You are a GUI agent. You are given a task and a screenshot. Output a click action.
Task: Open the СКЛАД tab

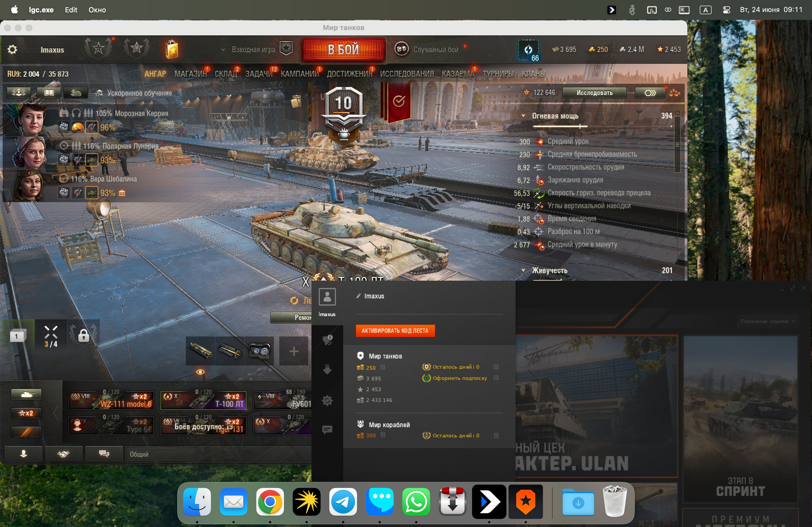226,74
